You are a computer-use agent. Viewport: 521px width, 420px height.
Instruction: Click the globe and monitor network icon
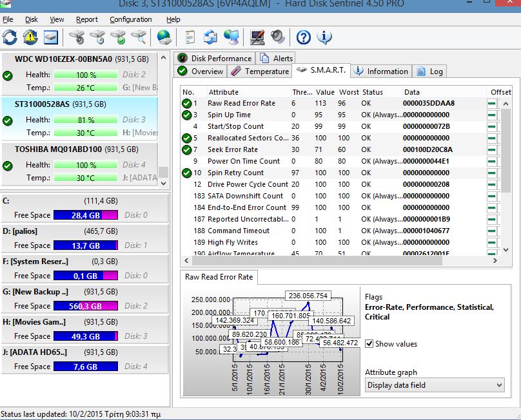[231, 37]
